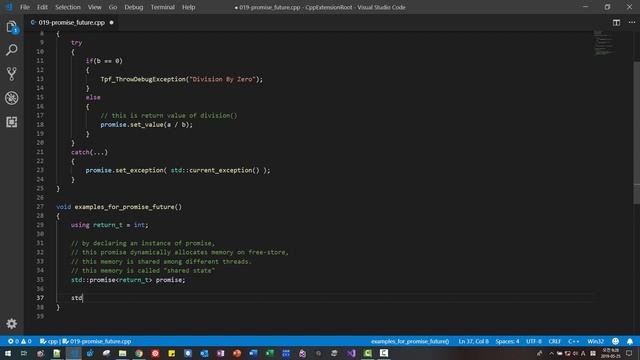This screenshot has width=640, height=360.
Task: Open the Help menu
Action: point(189,7)
